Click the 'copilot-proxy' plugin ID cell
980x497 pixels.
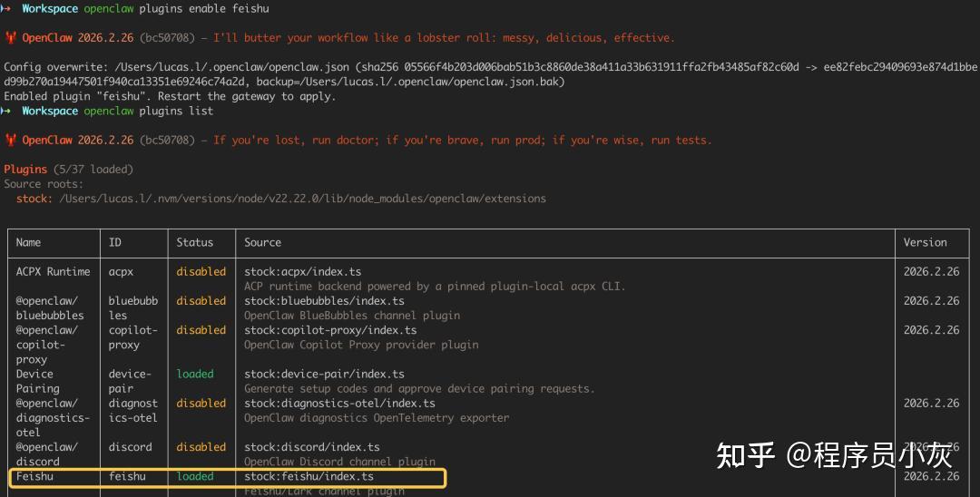132,337
